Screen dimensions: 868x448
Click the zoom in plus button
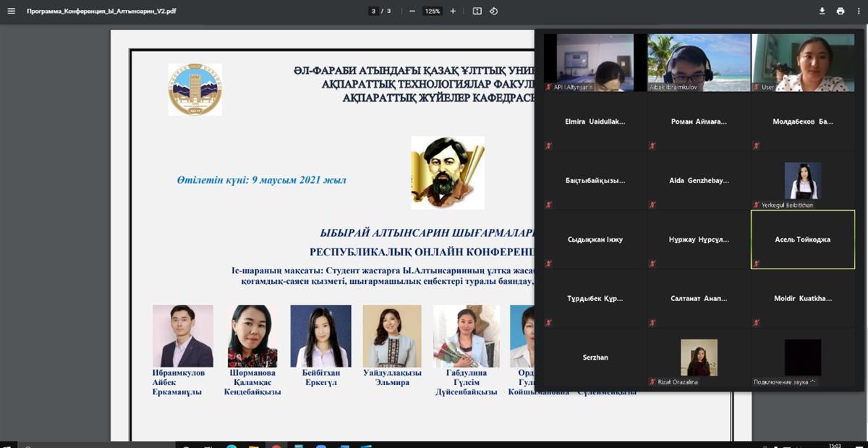click(453, 11)
